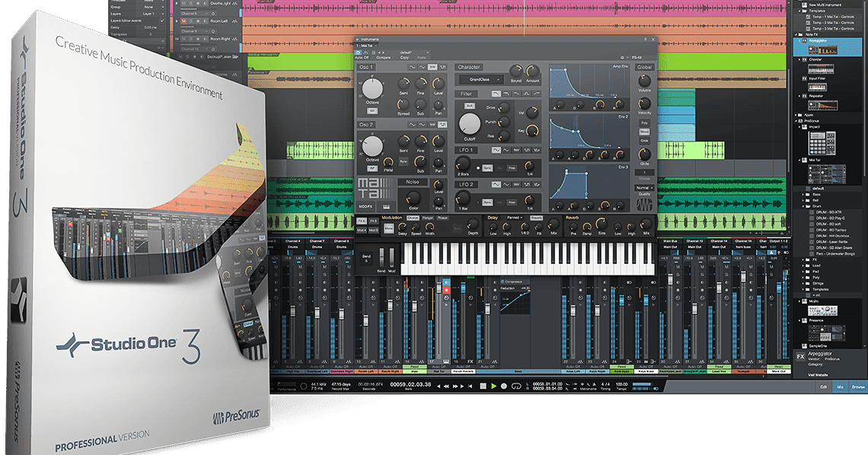Select sine waveform icon for LFO 1
Viewport: 868px width, 455px height.
496,151
